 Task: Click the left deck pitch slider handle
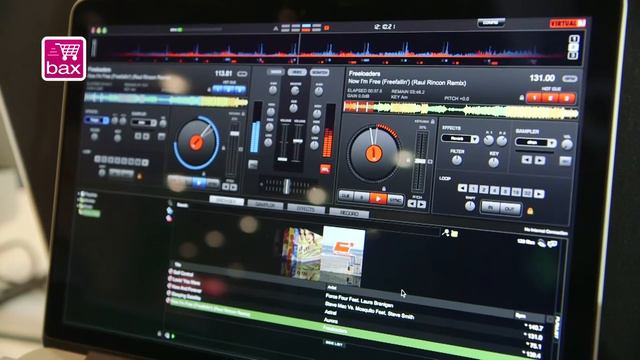point(234,133)
